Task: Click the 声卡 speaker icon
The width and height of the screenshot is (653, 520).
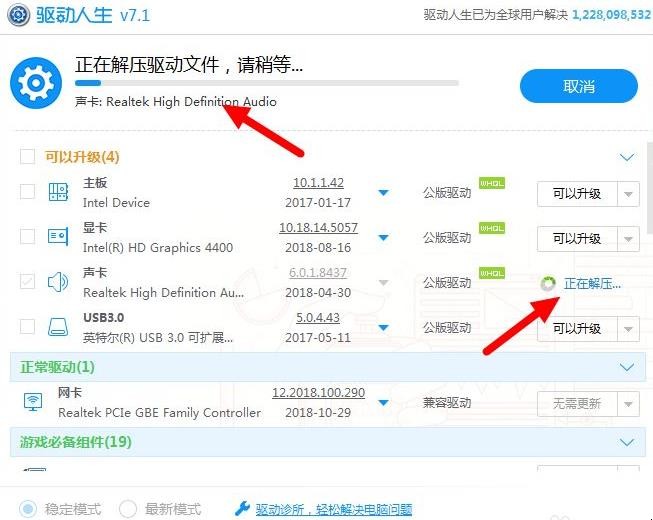Action: 58,281
